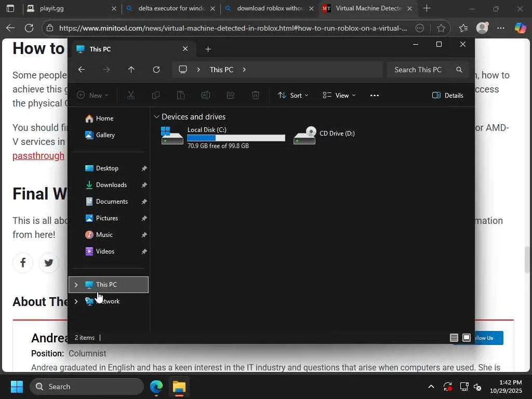Image resolution: width=532 pixels, height=399 pixels.
Task: Unpin Downloads from quick access
Action: pos(144,185)
